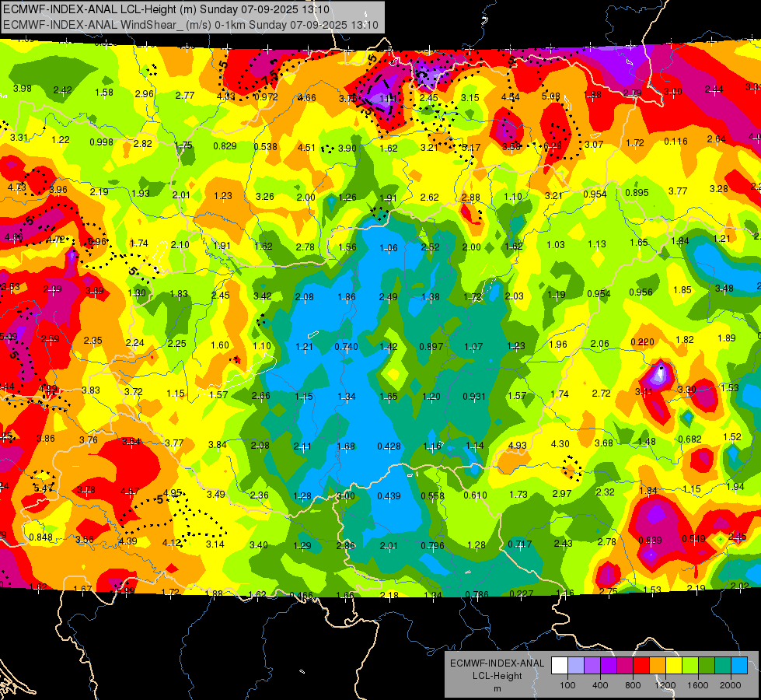Click the 800 legend scale value

pyautogui.click(x=633, y=685)
